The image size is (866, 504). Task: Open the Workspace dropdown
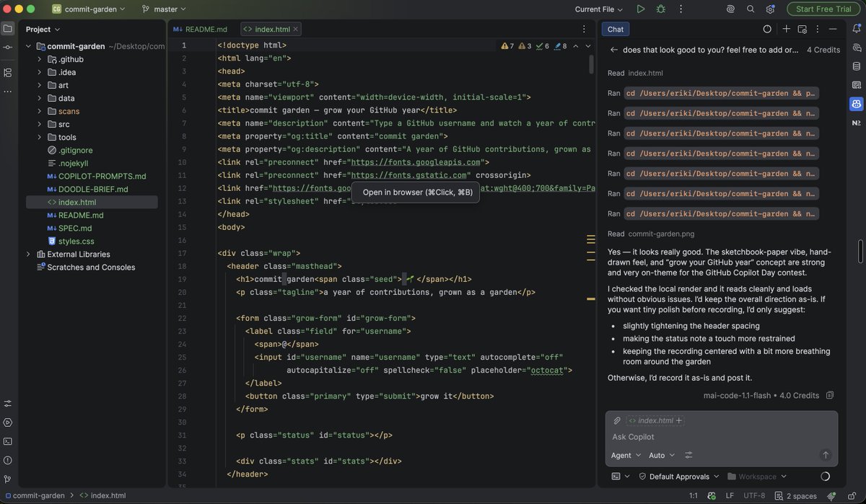tap(756, 476)
